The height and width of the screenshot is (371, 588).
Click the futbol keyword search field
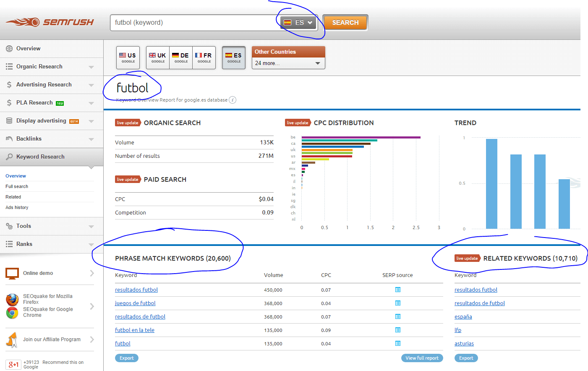tap(193, 23)
